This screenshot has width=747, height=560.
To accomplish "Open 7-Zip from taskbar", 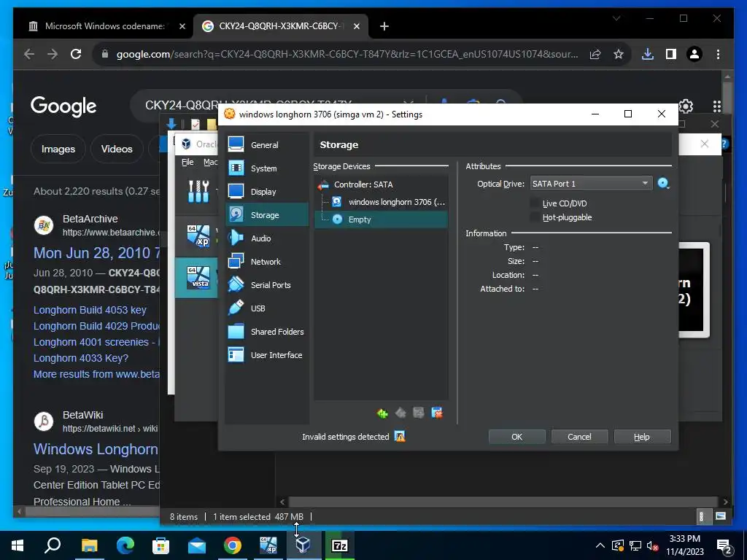I will [x=340, y=545].
